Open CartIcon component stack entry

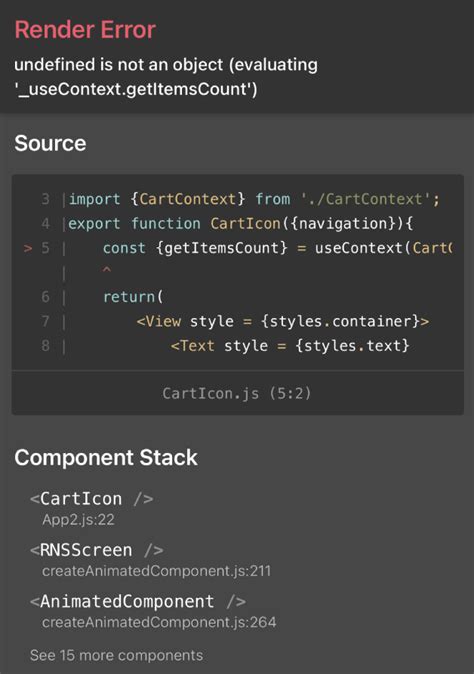pos(92,499)
